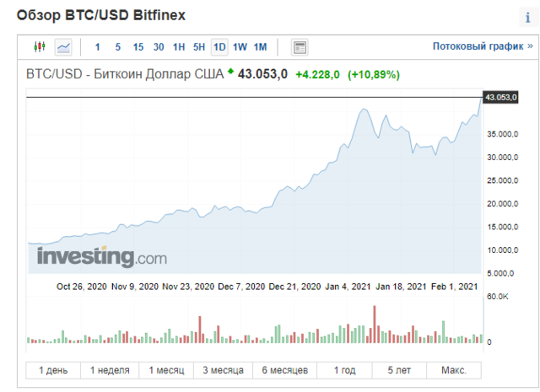Open the chart table view icon
540x392 pixels.
click(x=300, y=47)
